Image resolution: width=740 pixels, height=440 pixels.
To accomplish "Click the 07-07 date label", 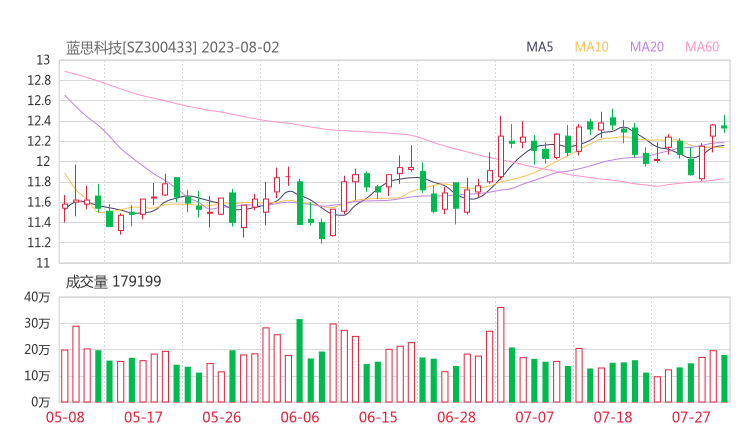I will coord(534,417).
